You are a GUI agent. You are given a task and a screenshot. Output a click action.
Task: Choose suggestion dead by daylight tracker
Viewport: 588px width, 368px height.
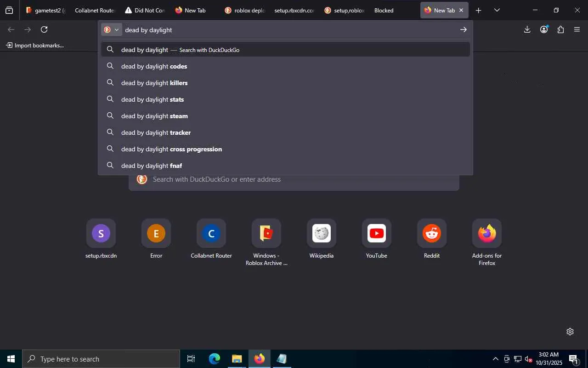[285, 132]
